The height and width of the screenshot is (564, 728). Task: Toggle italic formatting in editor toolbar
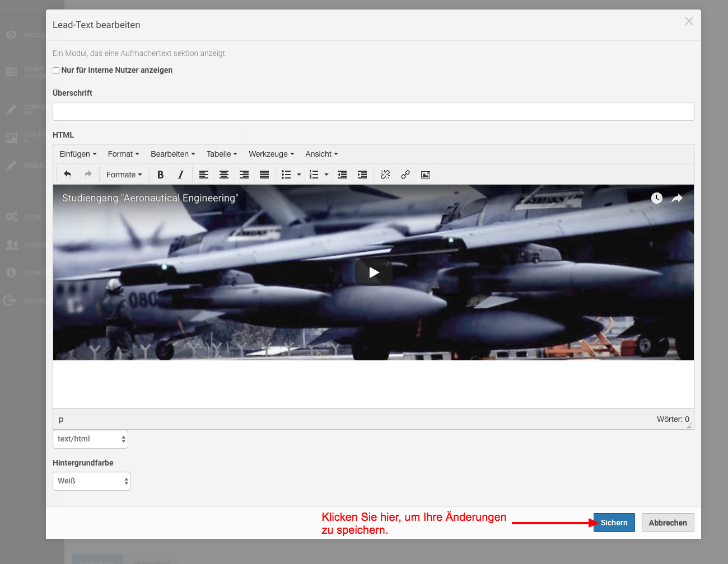[x=180, y=175]
